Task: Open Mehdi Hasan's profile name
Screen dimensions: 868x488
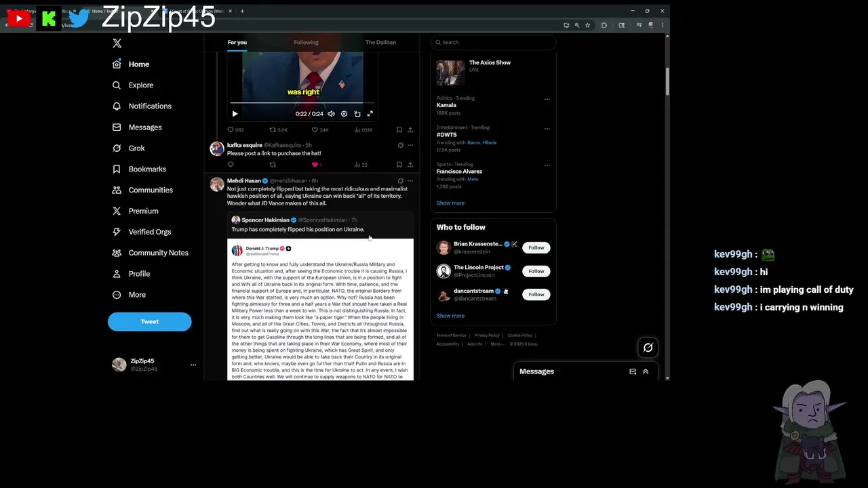Action: pyautogui.click(x=244, y=181)
